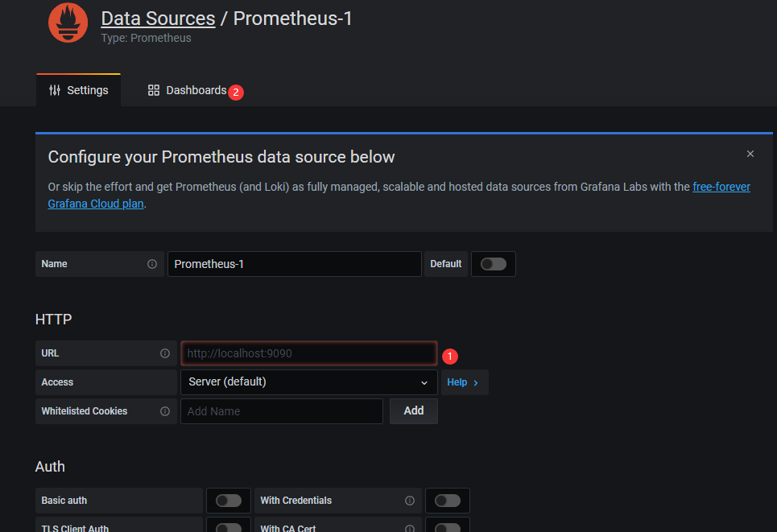This screenshot has width=777, height=532.
Task: Switch to the Settings tab
Action: click(x=78, y=90)
